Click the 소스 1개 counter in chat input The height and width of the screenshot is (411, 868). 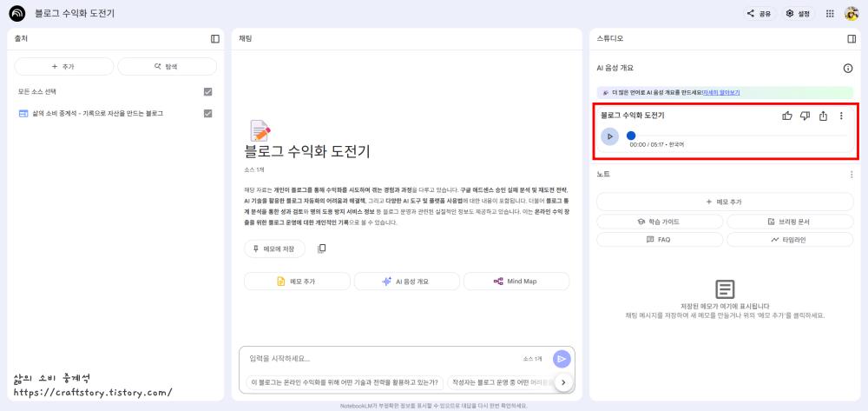click(533, 359)
